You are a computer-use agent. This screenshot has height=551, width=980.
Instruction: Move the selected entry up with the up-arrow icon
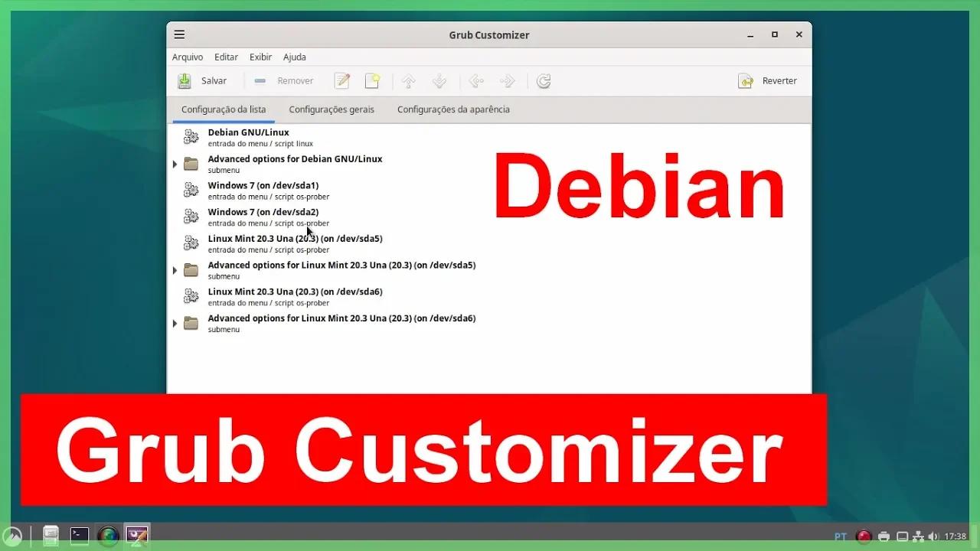408,80
